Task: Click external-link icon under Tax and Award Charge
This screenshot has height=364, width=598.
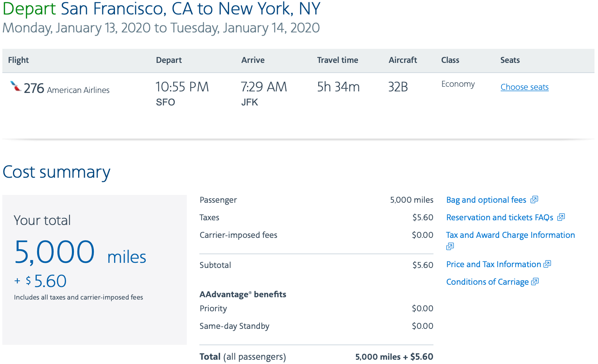Action: coord(450,246)
